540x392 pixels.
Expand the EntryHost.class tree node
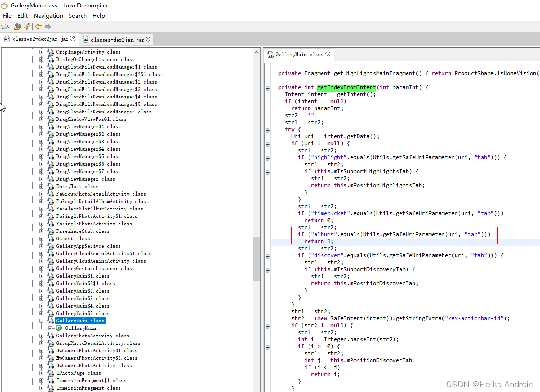tap(42, 187)
